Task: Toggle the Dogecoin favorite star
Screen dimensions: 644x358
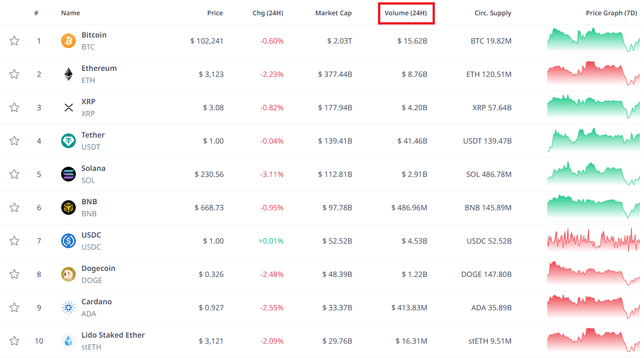Action: click(x=14, y=274)
